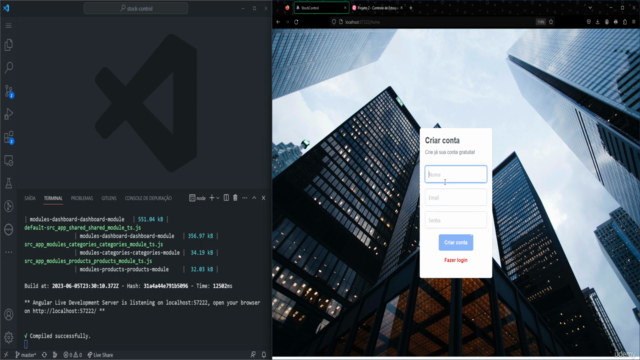Open the Remote Explorer view
Viewport: 640px width, 360px height.
coord(9,160)
